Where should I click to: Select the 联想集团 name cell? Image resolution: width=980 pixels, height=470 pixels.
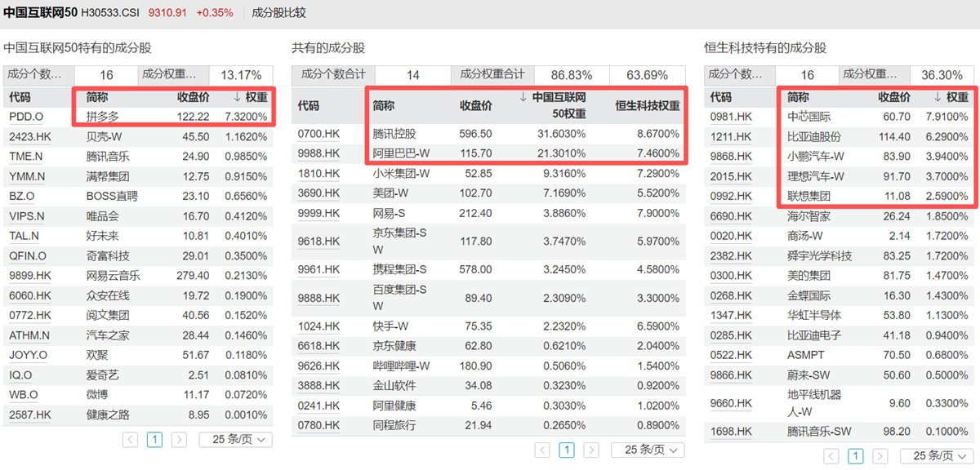pyautogui.click(x=808, y=196)
